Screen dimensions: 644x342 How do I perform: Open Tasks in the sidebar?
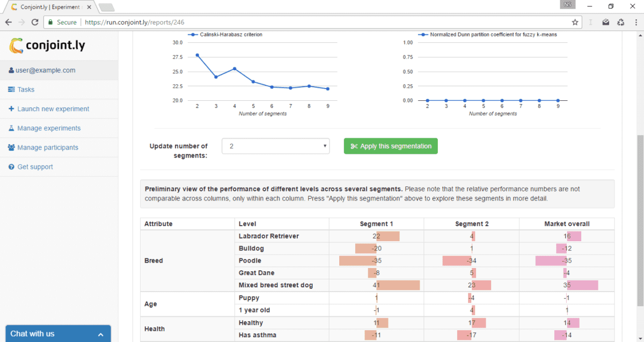25,90
